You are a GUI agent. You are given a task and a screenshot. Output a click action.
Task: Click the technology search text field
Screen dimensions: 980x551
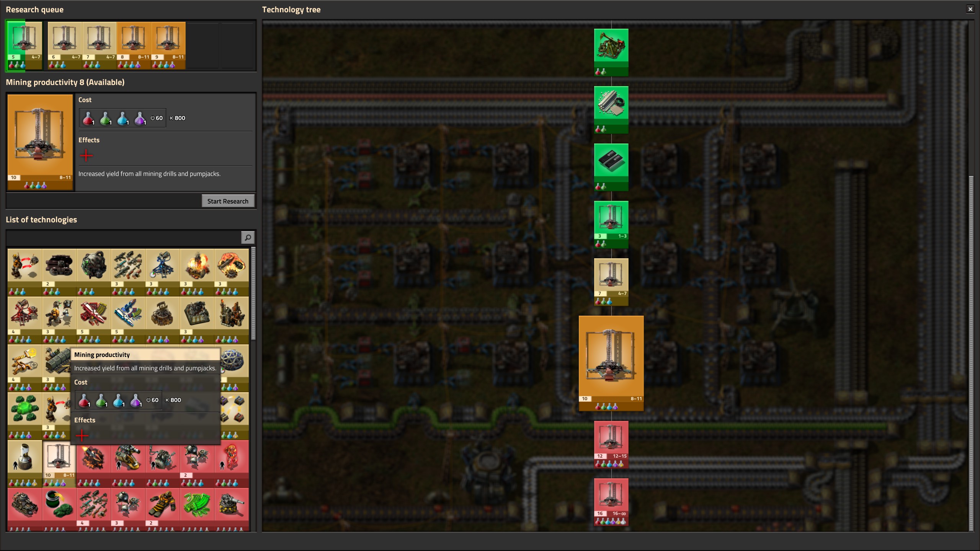(123, 238)
